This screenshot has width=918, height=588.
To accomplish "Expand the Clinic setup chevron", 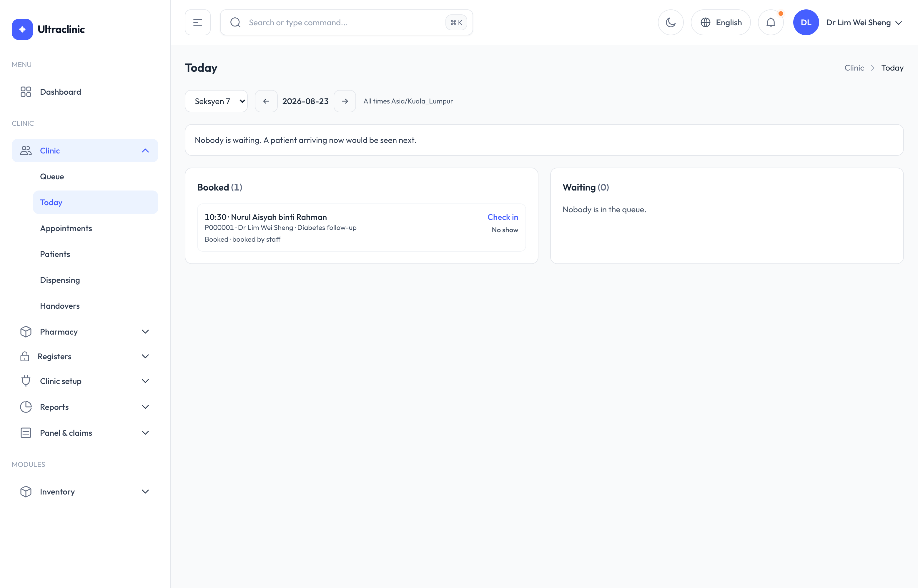I will [145, 381].
